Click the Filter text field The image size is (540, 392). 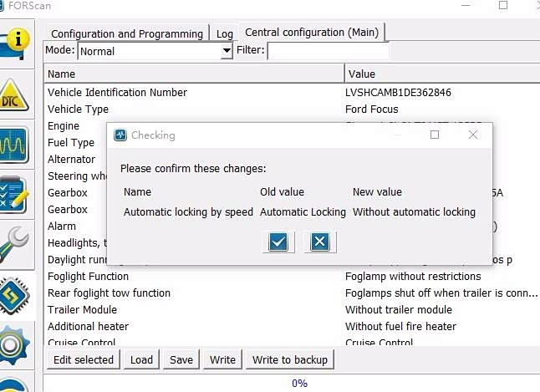pos(329,51)
